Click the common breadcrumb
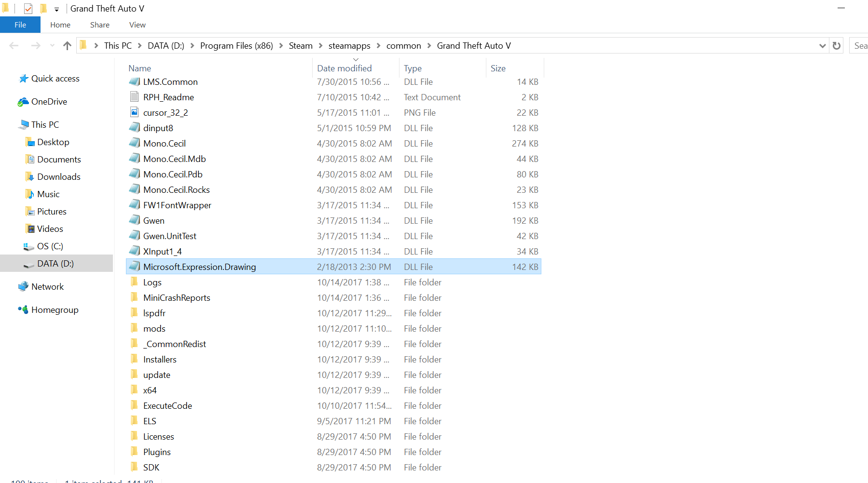 [403, 46]
